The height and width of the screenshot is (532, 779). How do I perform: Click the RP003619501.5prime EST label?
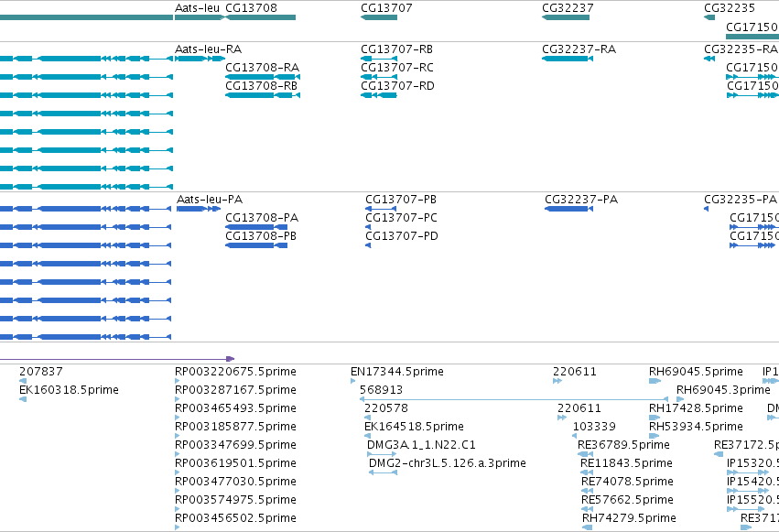tap(235, 463)
